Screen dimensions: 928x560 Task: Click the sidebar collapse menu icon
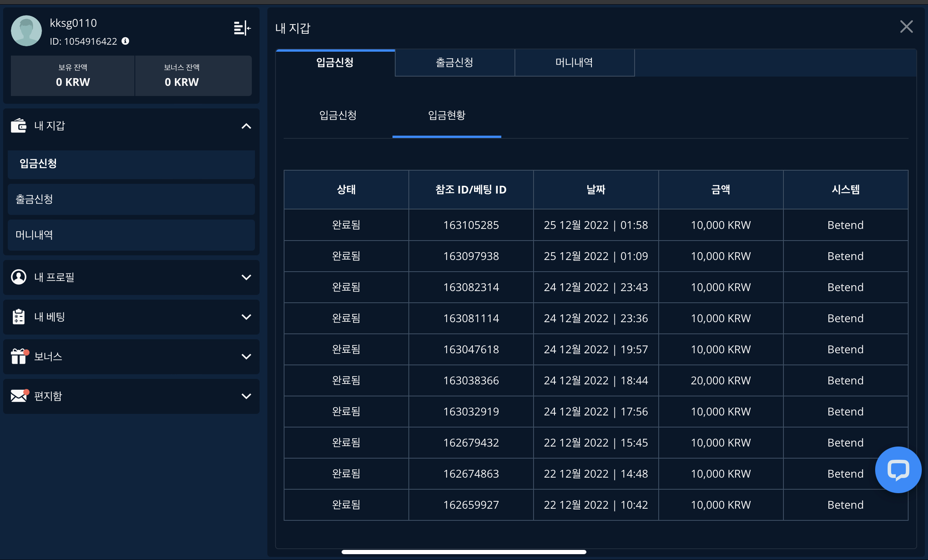click(242, 28)
